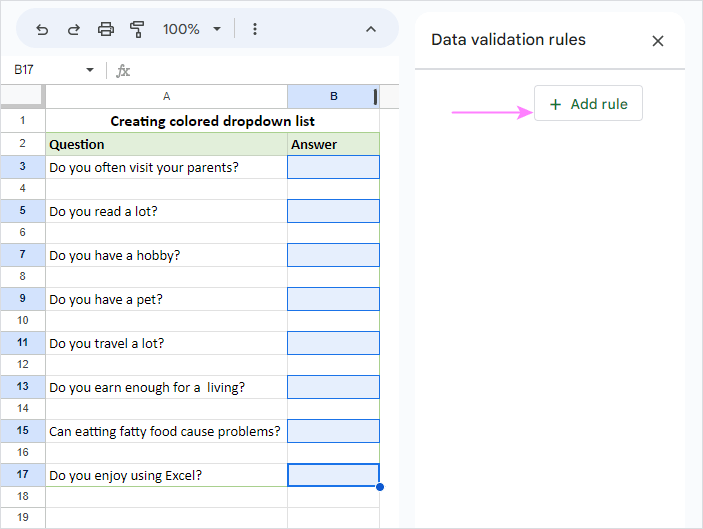The image size is (703, 529).
Task: Select answer cell beside 'fatty food' question
Action: 334,431
